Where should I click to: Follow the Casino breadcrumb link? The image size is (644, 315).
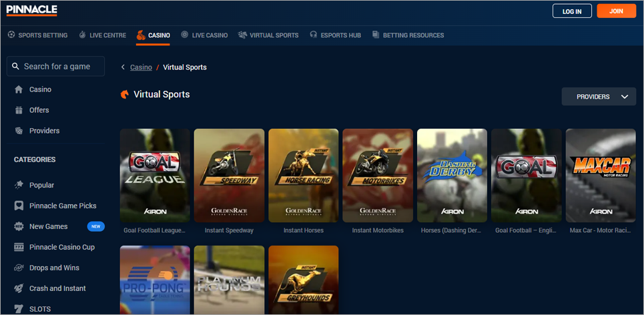(x=141, y=67)
